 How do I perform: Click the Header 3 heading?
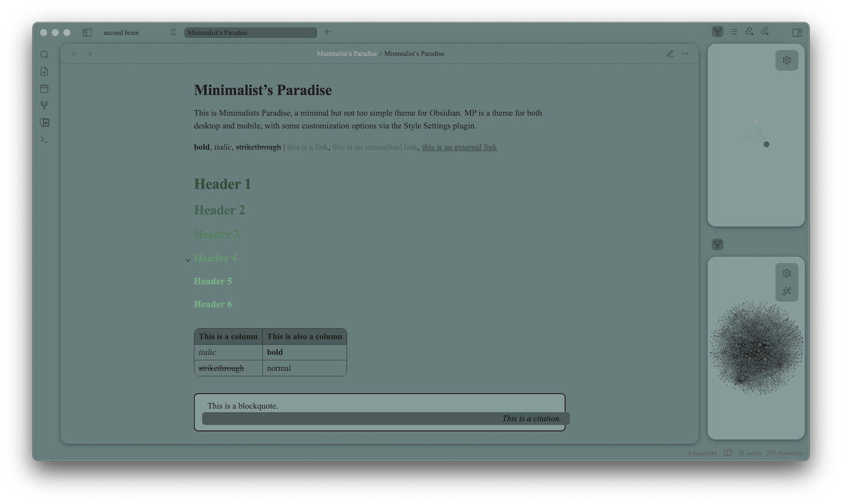217,235
